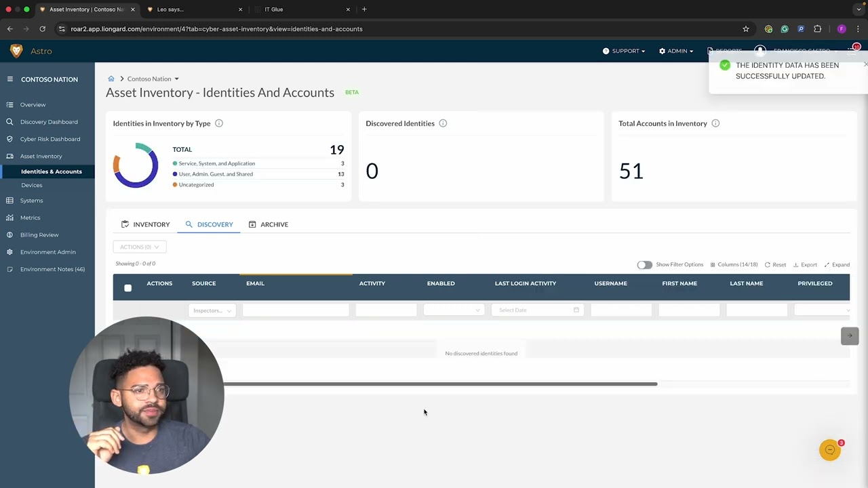The height and width of the screenshot is (488, 868).
Task: Open a new browser tab
Action: tap(364, 9)
